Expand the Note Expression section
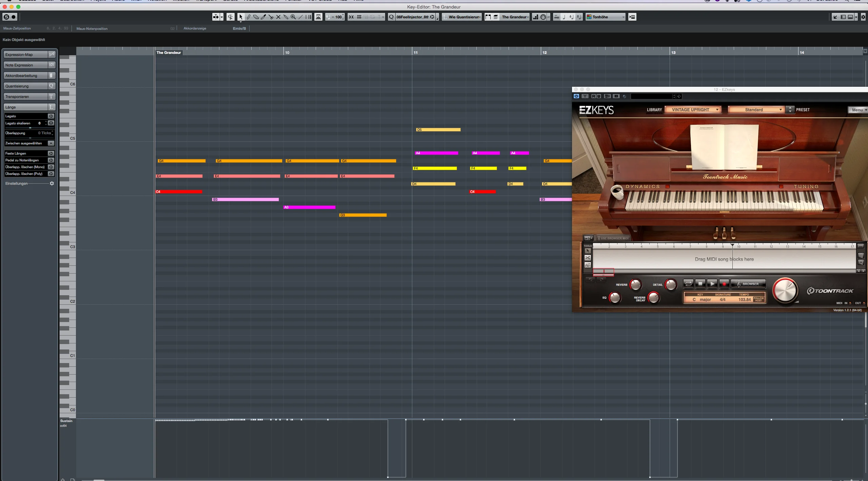This screenshot has width=868, height=481. click(x=29, y=65)
